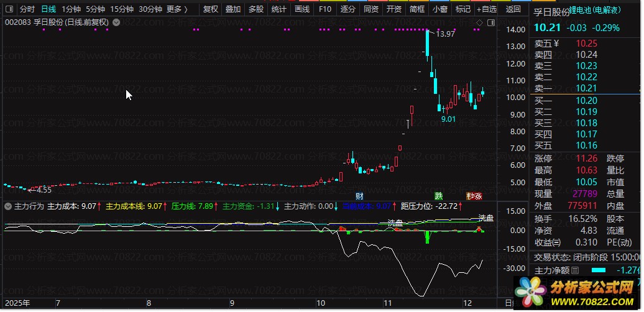Click the red 秒涨 marker on the chart
Viewport: 644px width, 312px height.
coord(474,196)
